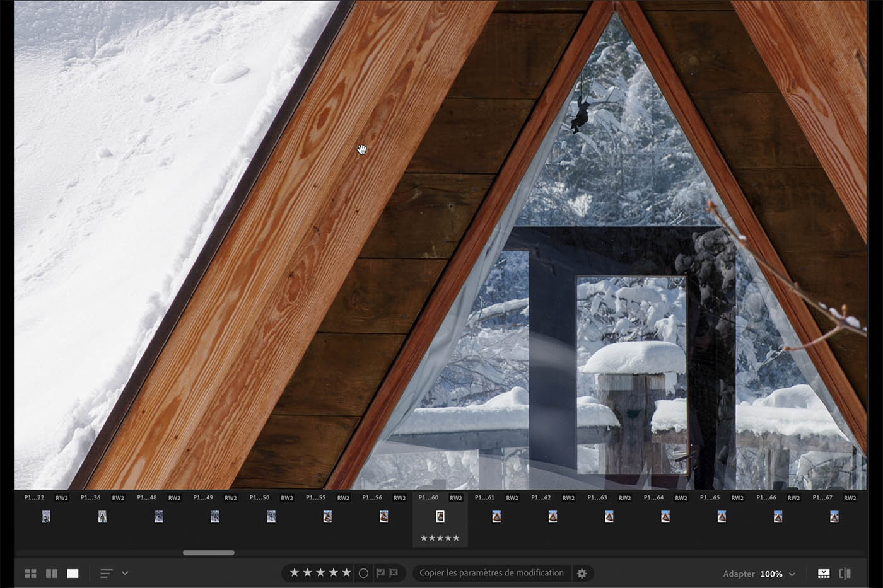Set rating to one star in toolbar

coord(294,573)
